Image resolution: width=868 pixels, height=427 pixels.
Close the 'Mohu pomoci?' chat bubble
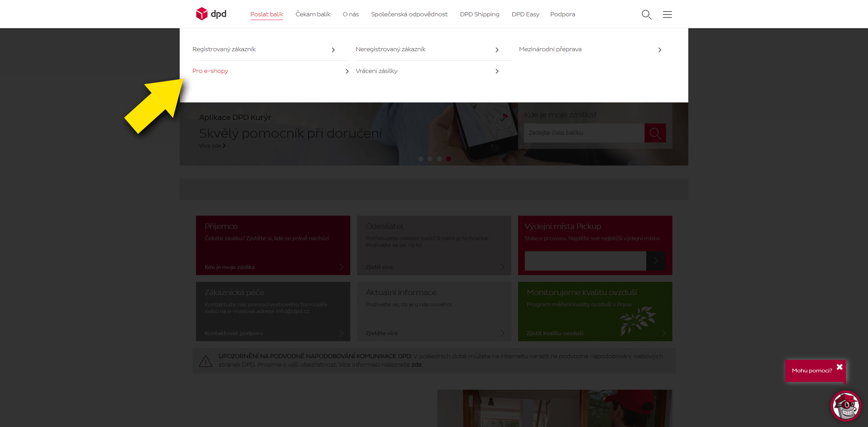(840, 367)
